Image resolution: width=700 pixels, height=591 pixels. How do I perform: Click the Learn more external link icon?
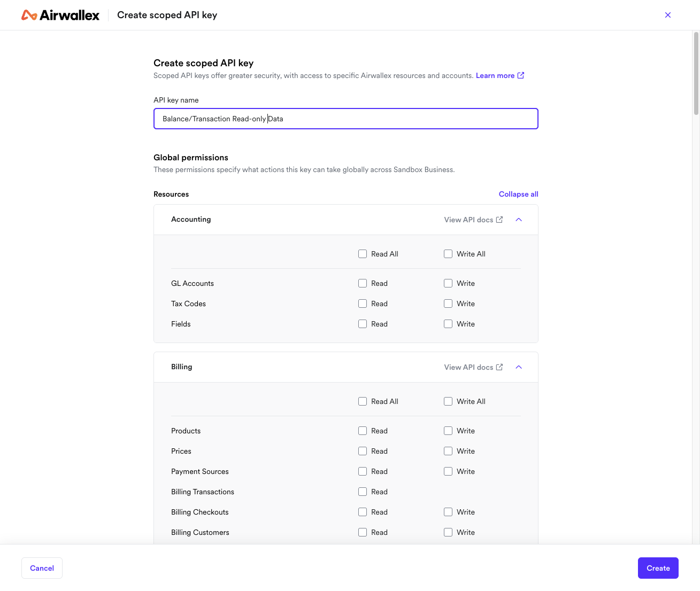pos(521,75)
